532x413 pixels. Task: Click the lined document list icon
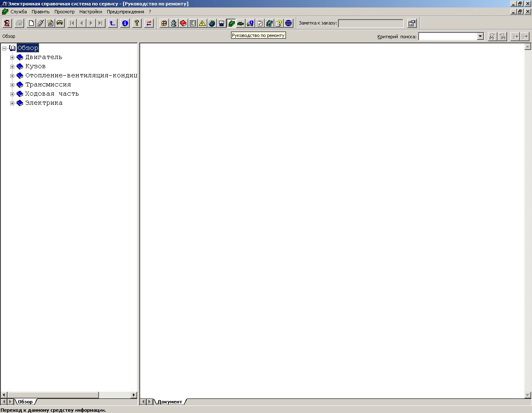(193, 23)
